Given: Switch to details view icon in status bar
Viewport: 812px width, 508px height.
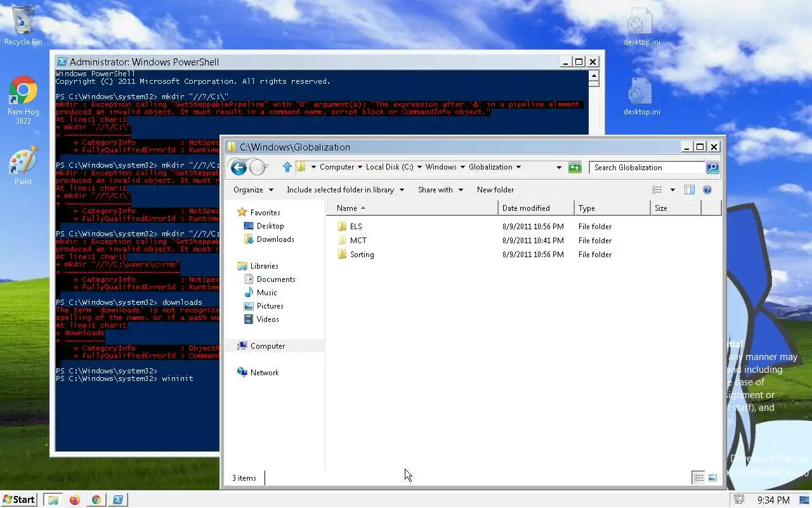Looking at the screenshot, I should 698,478.
